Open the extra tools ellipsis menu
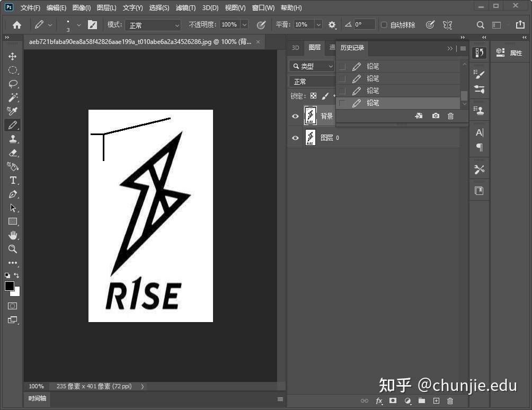This screenshot has height=410, width=532. (x=13, y=263)
